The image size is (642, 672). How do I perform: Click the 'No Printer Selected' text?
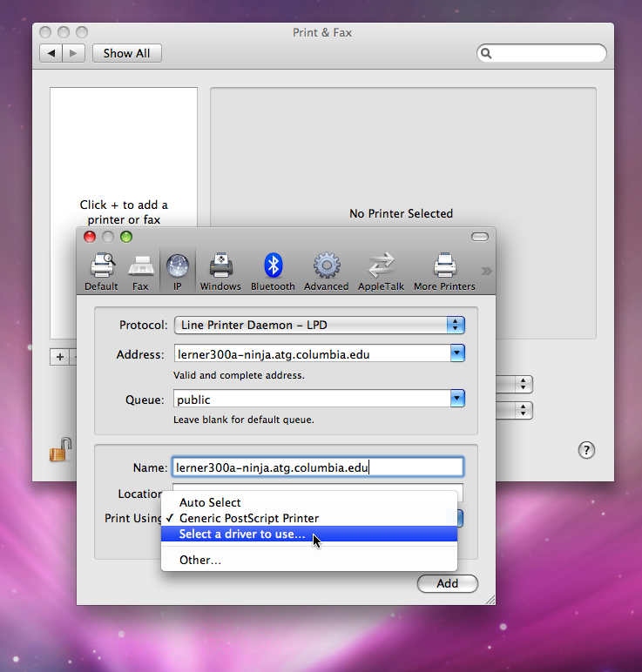401,213
